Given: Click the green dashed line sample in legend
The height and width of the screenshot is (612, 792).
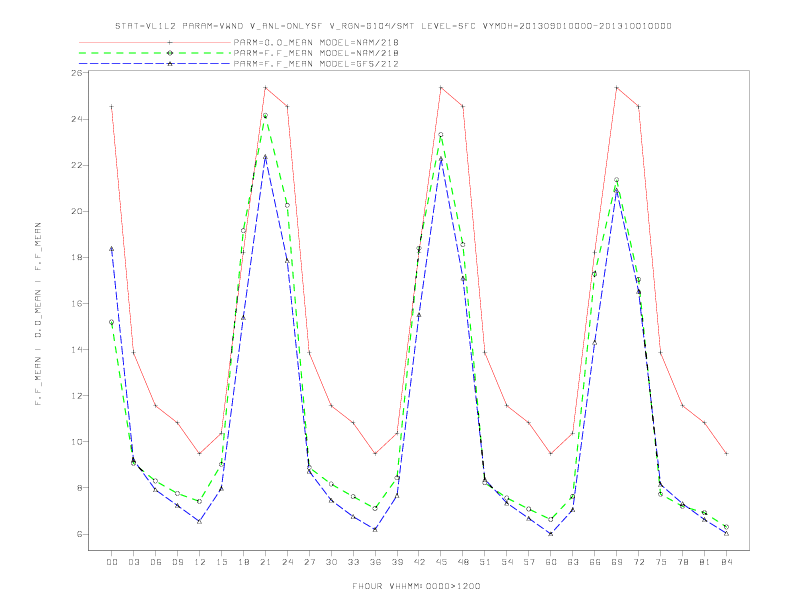Looking at the screenshot, I should [155, 53].
